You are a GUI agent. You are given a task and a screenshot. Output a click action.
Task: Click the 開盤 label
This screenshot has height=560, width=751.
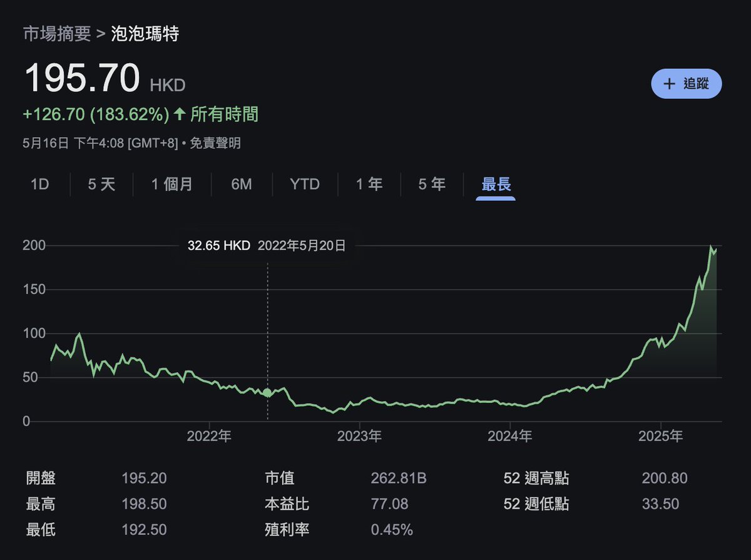[41, 479]
